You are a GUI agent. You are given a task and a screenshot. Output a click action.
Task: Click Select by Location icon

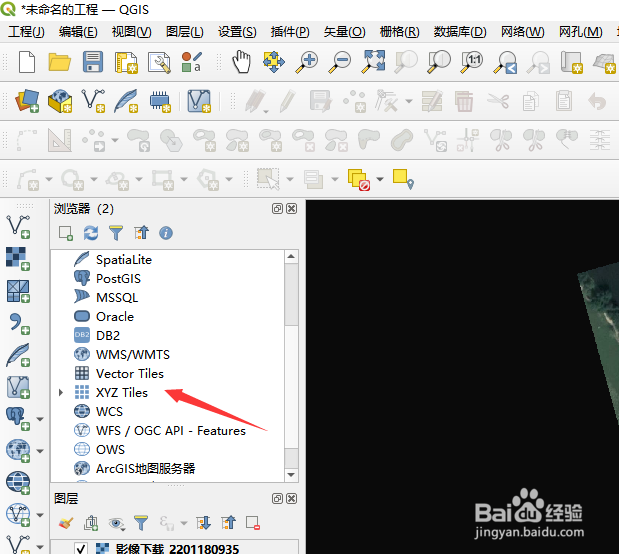point(403,179)
